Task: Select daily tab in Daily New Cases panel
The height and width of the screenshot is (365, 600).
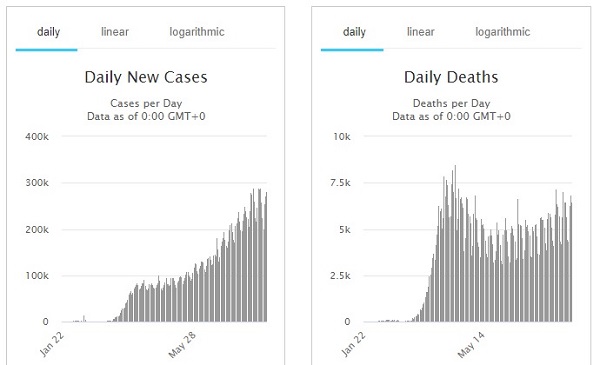Action: [48, 32]
